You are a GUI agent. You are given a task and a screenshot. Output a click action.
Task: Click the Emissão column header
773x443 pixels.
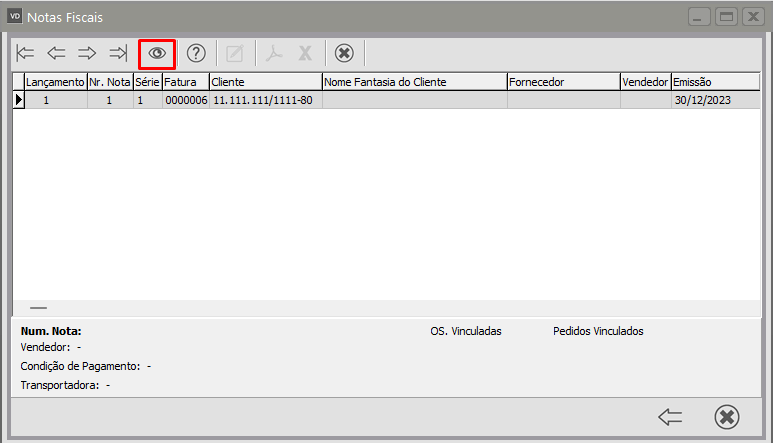(715, 81)
